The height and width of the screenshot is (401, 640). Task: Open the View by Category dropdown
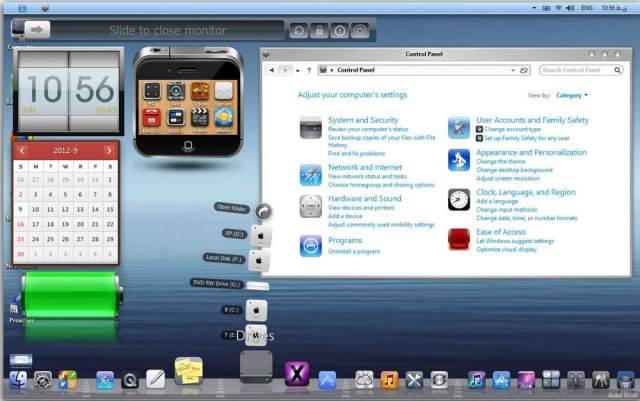pyautogui.click(x=572, y=95)
